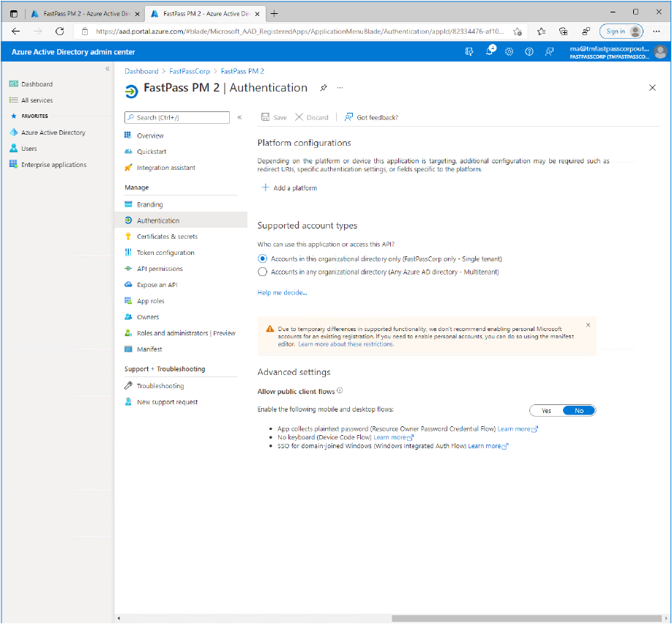Dismiss the personal accounts warning banner

pos(588,324)
